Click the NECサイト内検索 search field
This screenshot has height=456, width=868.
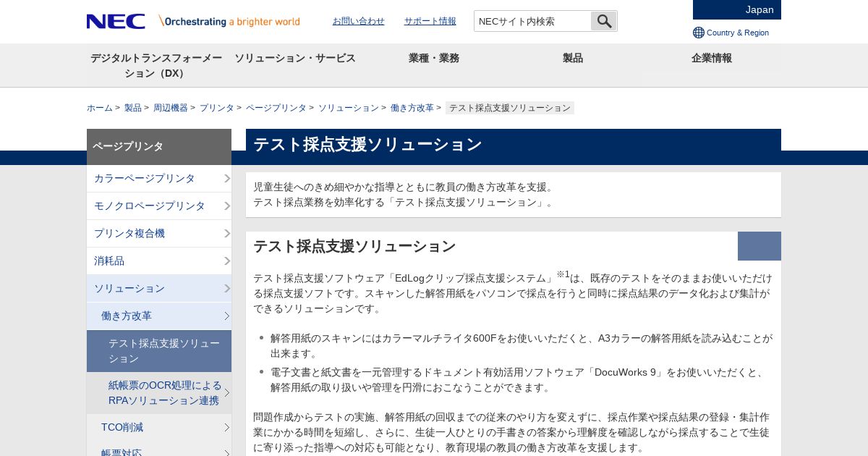532,21
